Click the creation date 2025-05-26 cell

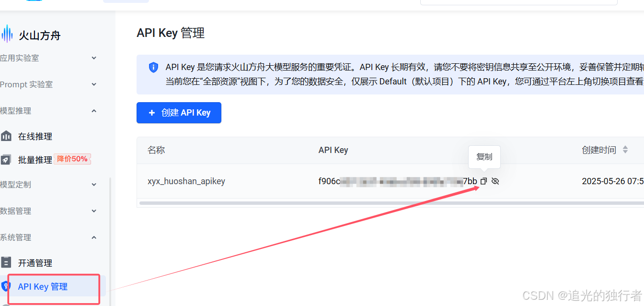coord(613,181)
